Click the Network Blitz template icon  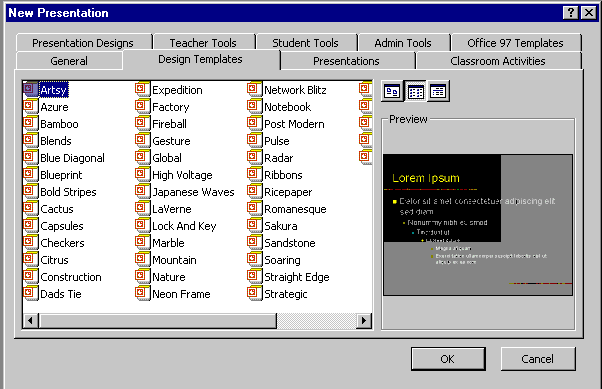255,89
